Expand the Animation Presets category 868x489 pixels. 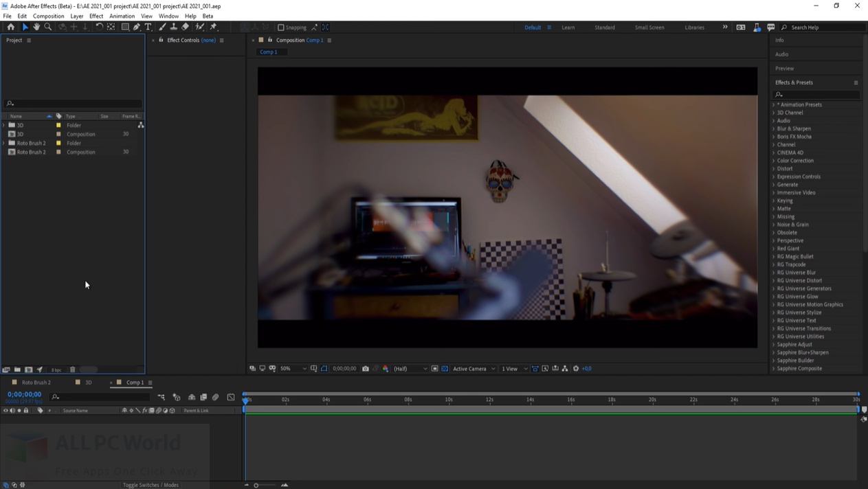coord(774,105)
